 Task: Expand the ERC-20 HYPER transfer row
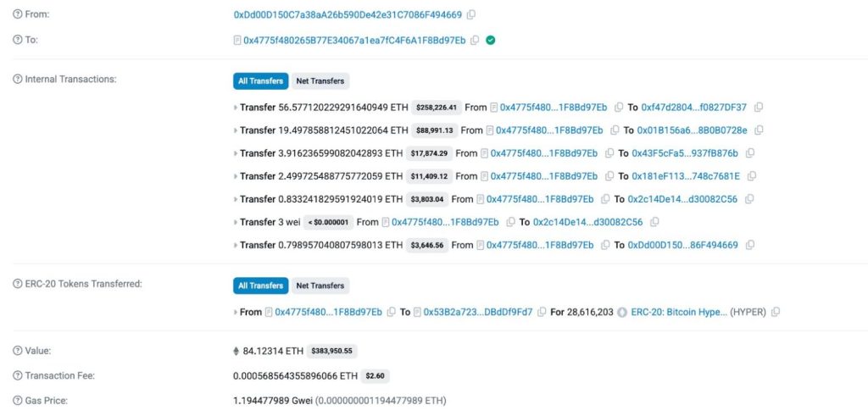pyautogui.click(x=236, y=312)
